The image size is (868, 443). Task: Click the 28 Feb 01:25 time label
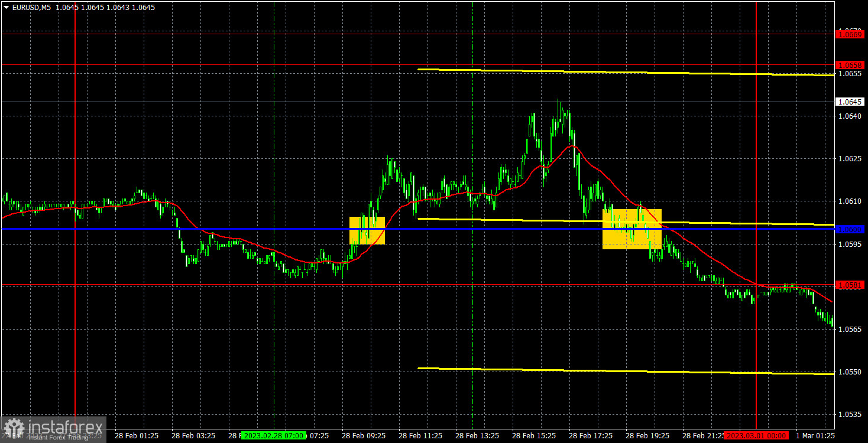tap(136, 435)
